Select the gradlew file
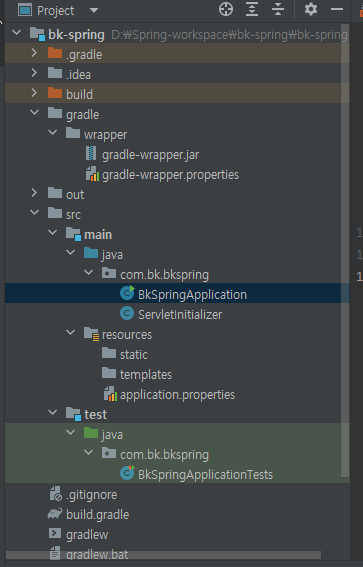Image resolution: width=363 pixels, height=567 pixels. (x=87, y=534)
